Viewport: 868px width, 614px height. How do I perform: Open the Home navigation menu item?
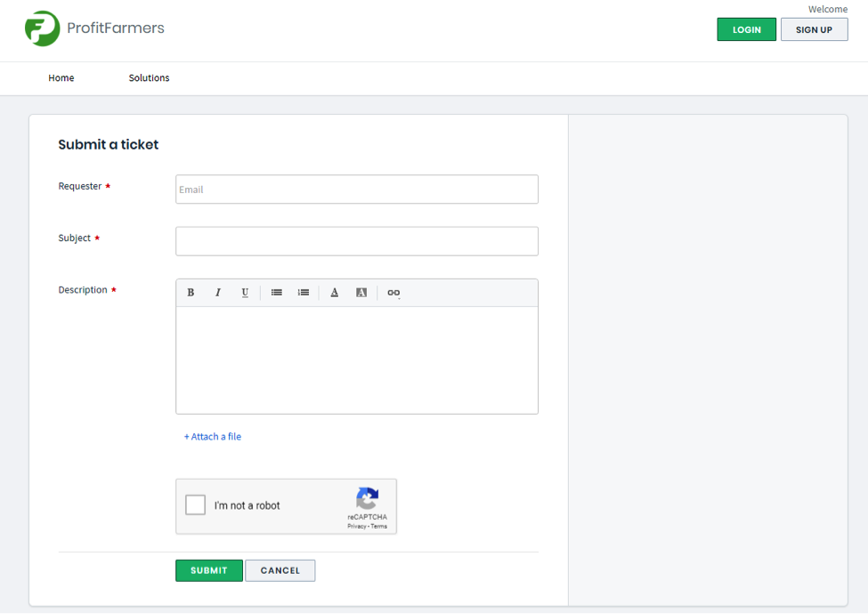tap(61, 78)
